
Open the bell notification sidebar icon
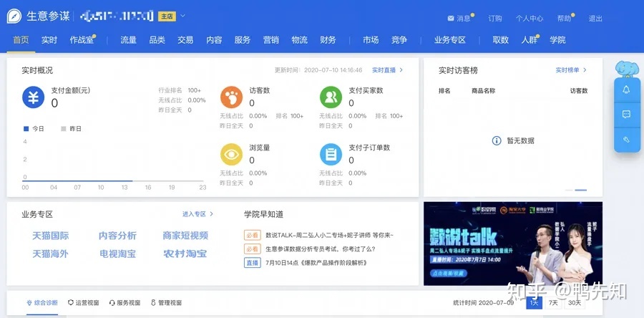point(626,90)
